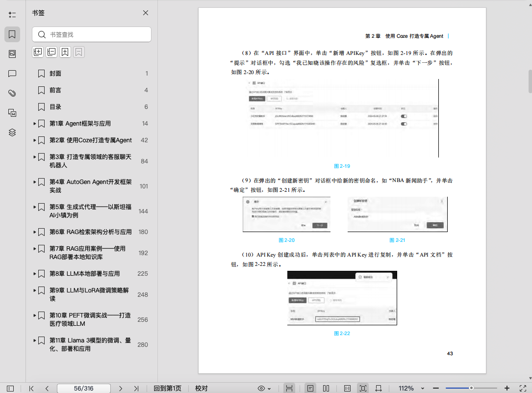Screen dimensions: 532x393
Task: Click the page number field 56/316
Action: [84, 388]
